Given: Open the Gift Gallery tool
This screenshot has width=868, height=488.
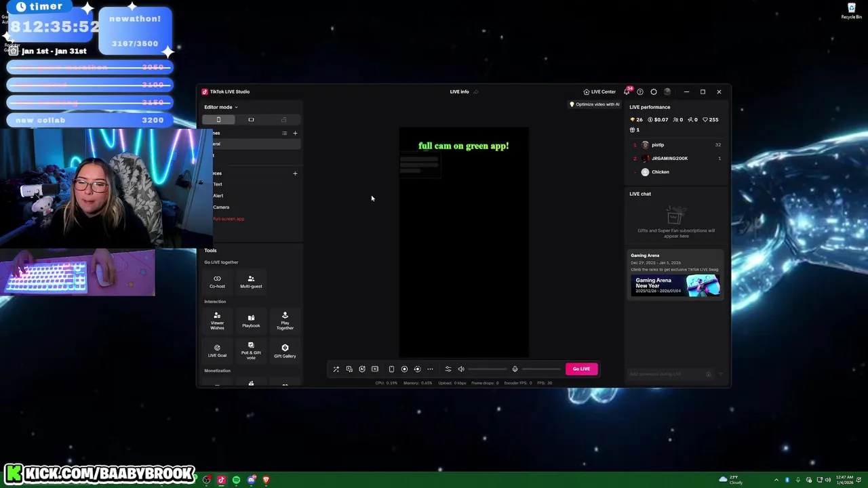Looking at the screenshot, I should [x=285, y=351].
